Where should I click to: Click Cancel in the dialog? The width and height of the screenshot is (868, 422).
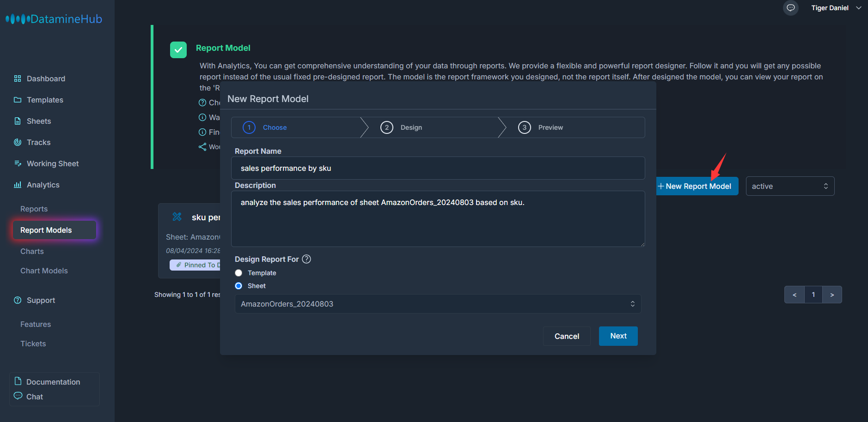coord(567,336)
